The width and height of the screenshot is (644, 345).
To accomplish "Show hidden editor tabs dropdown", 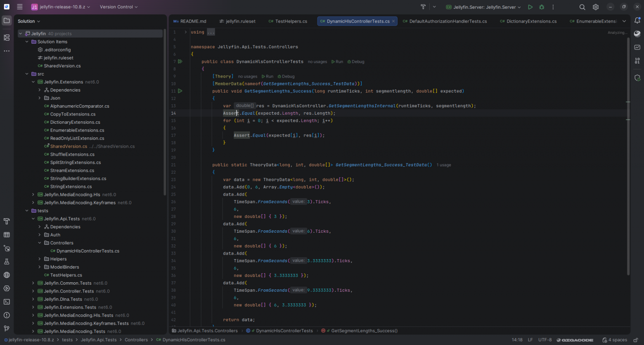I will [624, 21].
